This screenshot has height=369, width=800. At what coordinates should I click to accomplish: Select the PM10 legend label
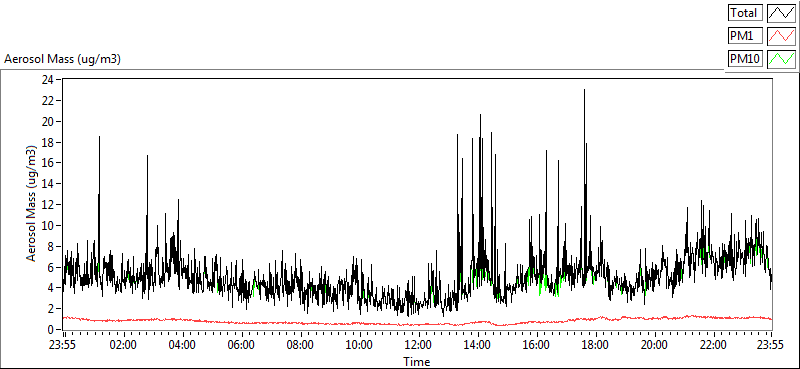click(x=745, y=59)
